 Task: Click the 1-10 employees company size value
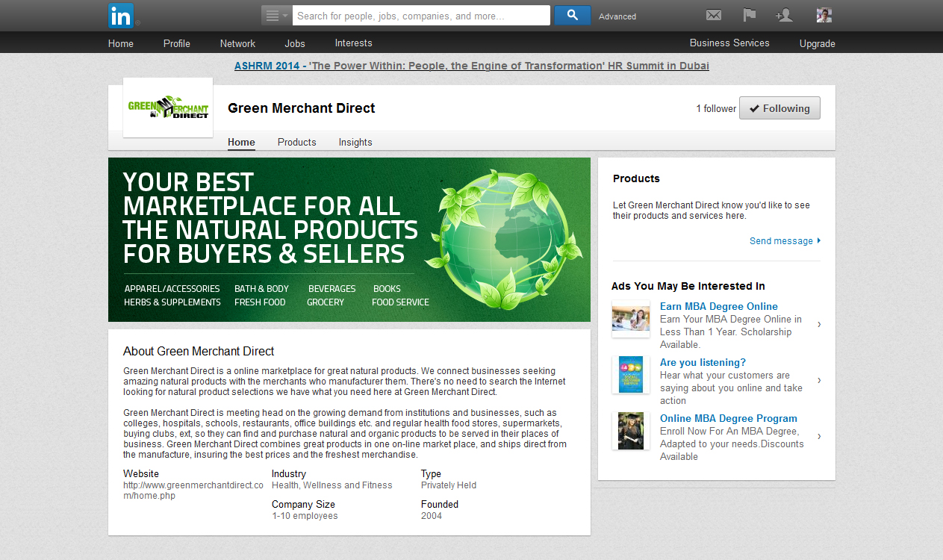(x=305, y=516)
